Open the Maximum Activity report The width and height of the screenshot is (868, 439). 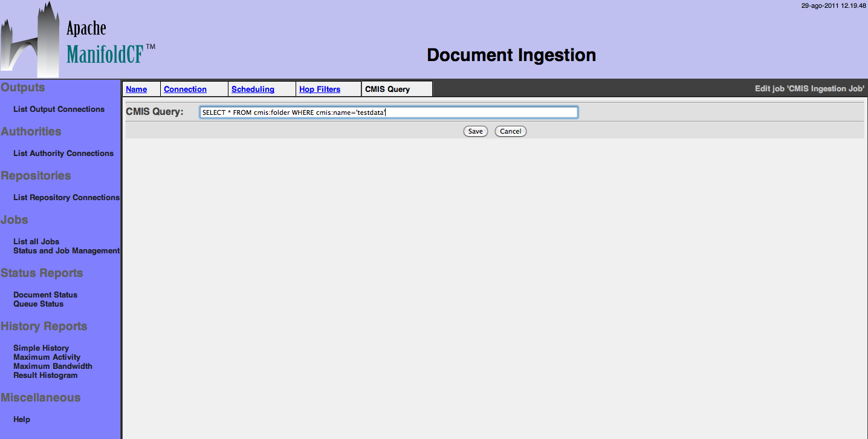point(47,357)
